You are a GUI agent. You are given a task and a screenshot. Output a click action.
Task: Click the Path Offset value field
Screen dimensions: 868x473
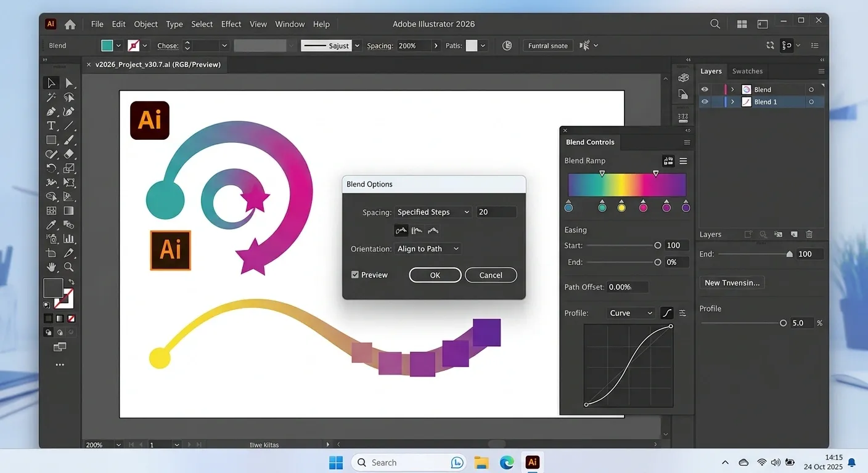click(628, 287)
